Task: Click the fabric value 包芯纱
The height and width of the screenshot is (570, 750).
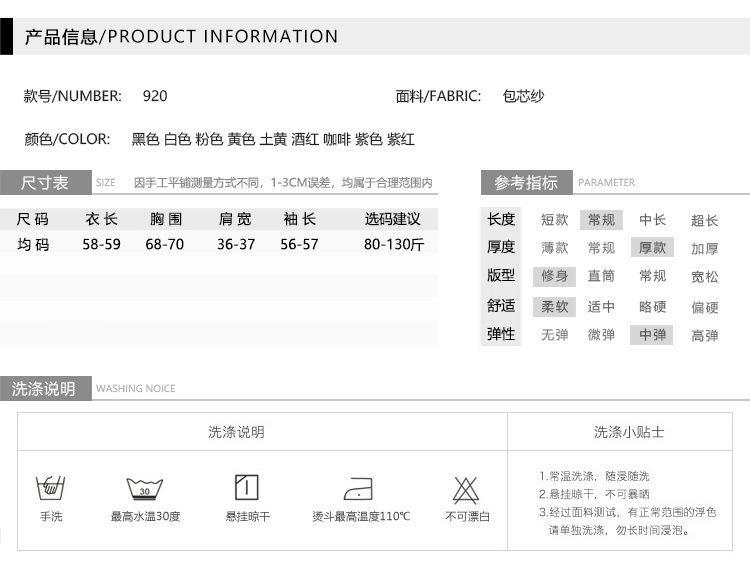Action: [523, 96]
